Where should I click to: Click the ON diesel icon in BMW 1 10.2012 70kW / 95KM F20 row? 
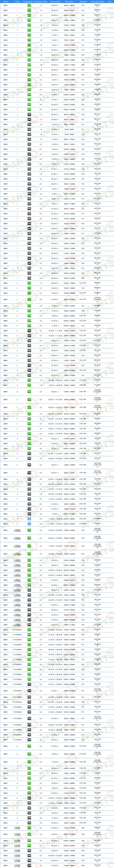tap(29, 135)
